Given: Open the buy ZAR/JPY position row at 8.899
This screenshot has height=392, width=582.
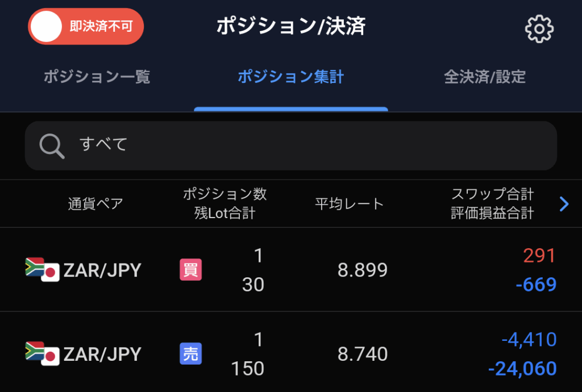Looking at the screenshot, I should tap(363, 270).
